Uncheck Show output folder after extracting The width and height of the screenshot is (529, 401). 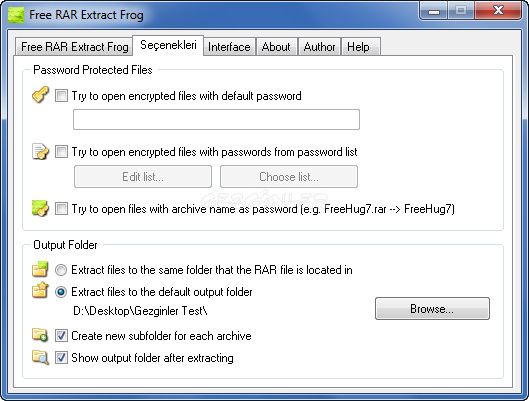pos(61,357)
